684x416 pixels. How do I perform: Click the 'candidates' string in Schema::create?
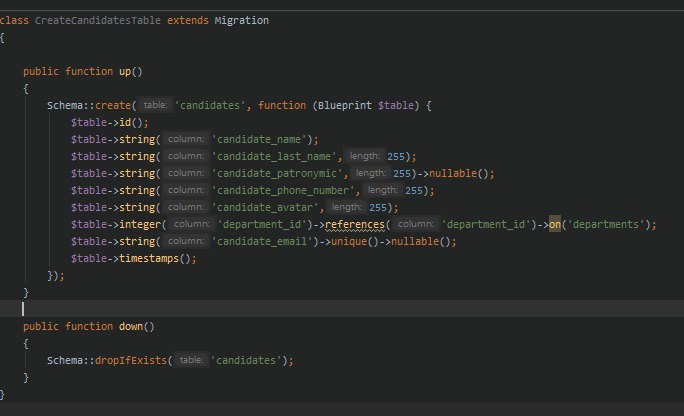[210, 106]
